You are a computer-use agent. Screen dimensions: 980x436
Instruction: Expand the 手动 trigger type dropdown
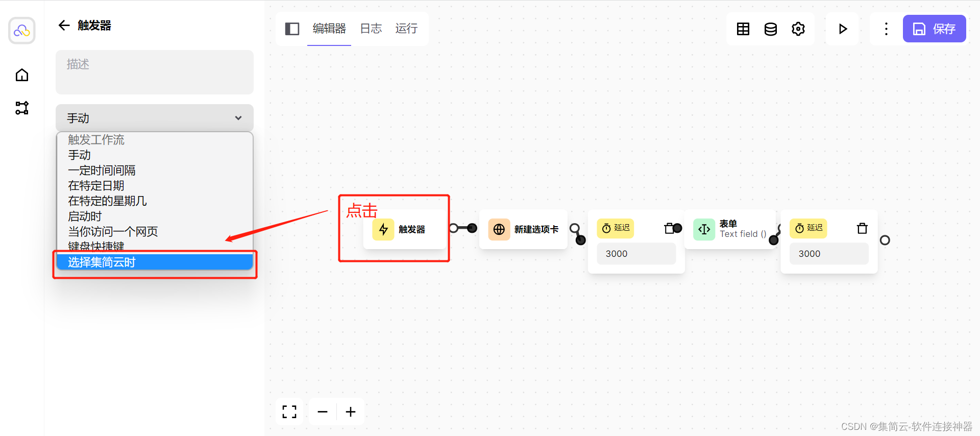(x=155, y=118)
